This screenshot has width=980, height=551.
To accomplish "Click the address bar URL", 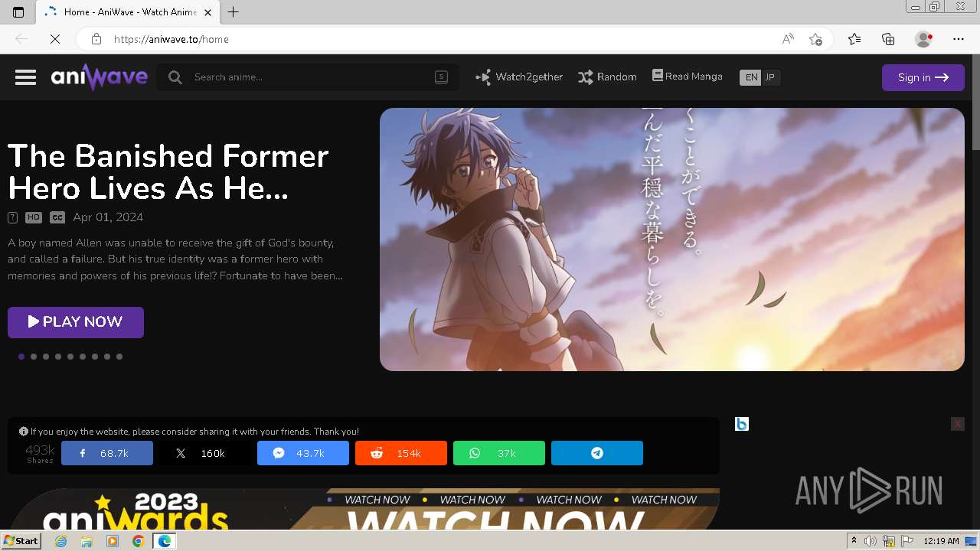I will click(x=171, y=39).
